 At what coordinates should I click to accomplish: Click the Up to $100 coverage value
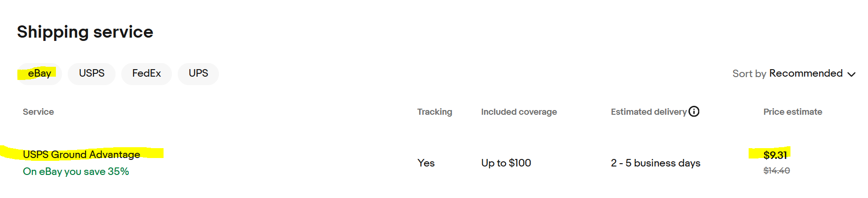(506, 163)
